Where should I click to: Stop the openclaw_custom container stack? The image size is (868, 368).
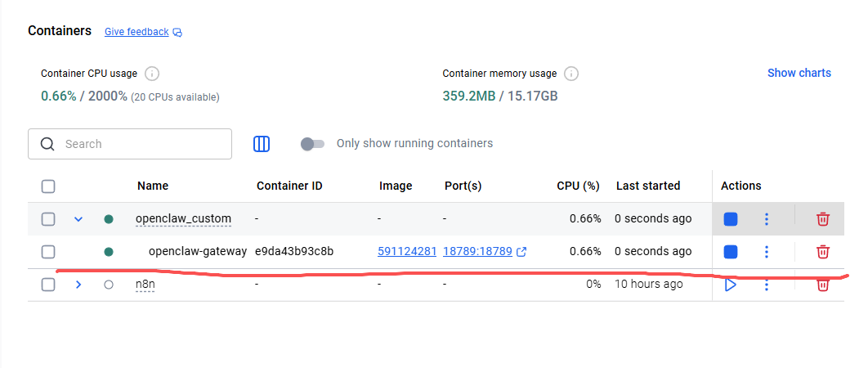point(731,219)
